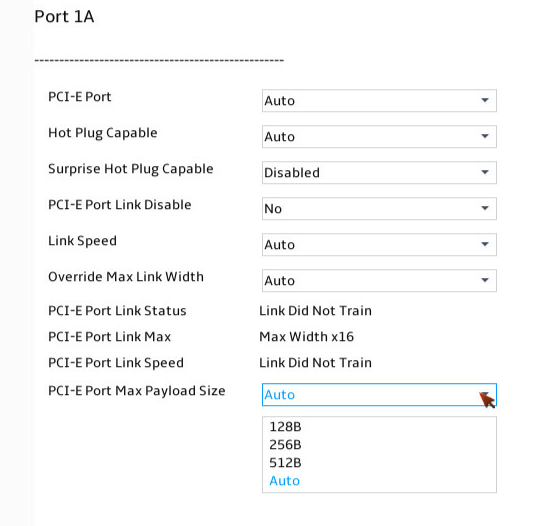Click Override Max Link Width arrow icon

[x=485, y=280]
